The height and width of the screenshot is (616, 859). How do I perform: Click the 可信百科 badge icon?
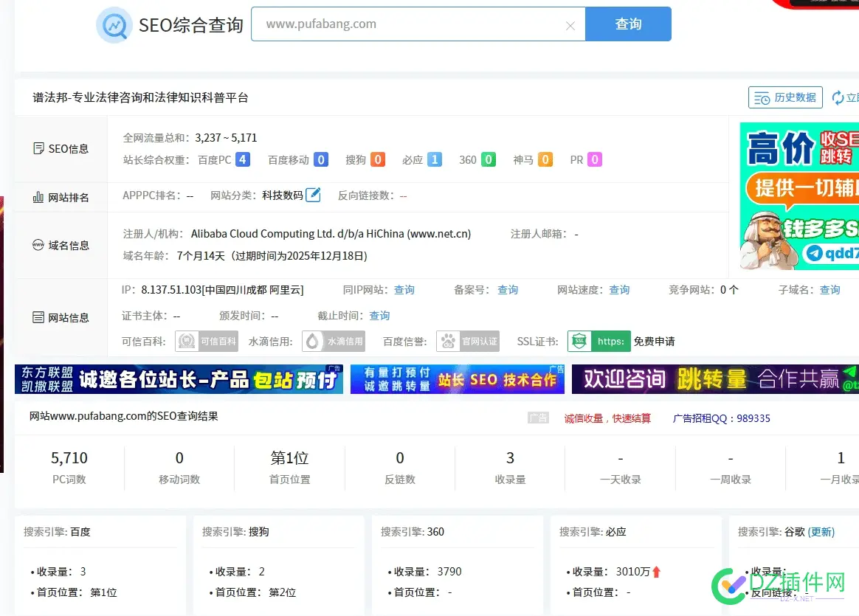click(x=206, y=341)
